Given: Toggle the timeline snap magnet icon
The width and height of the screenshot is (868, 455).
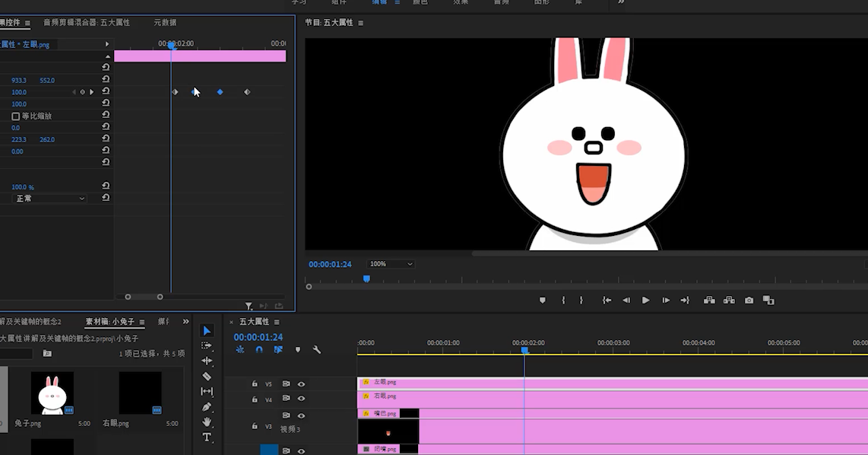Looking at the screenshot, I should point(259,350).
